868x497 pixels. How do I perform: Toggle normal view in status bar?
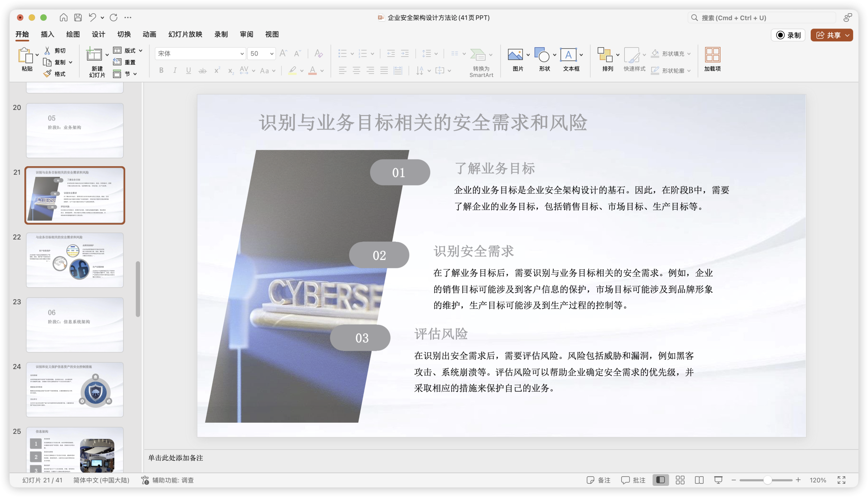click(660, 480)
